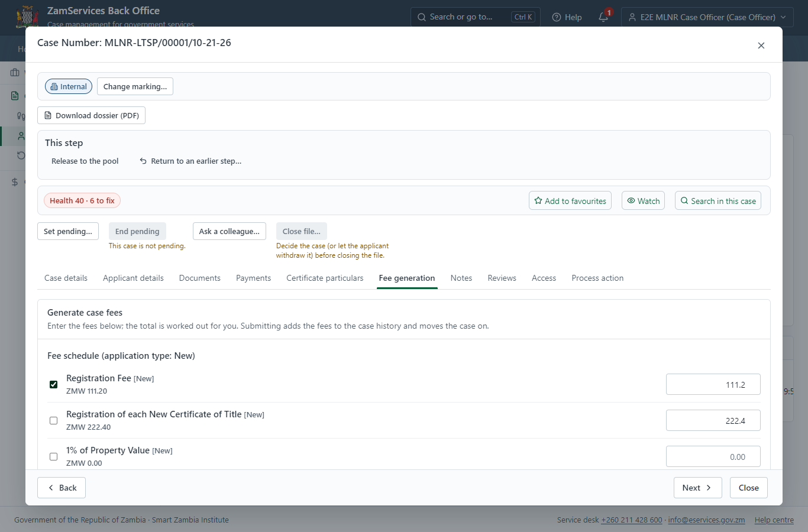
Task: Open the E2E MLNR Case Officer user menu
Action: tap(707, 17)
